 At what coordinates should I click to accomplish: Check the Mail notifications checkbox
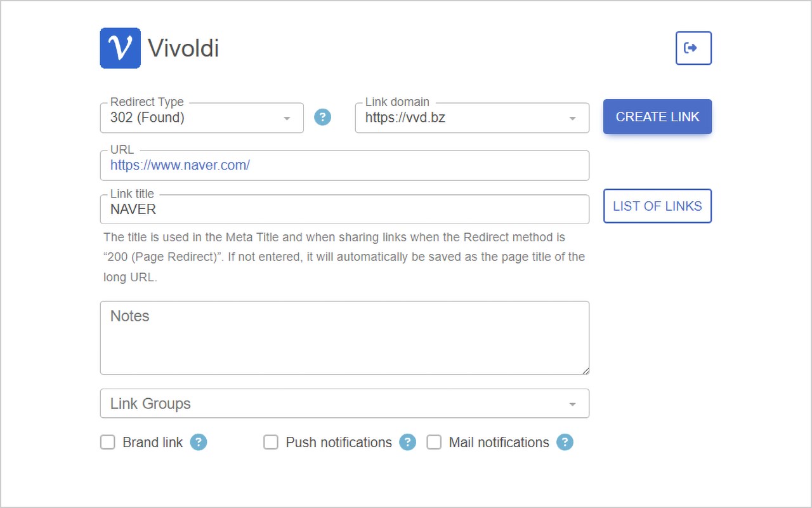tap(434, 443)
